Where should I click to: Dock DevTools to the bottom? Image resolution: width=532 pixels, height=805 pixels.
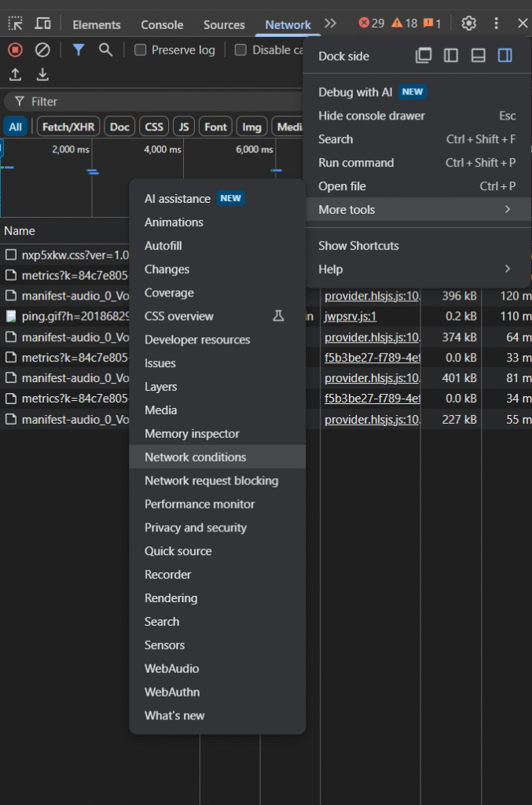[x=478, y=56]
